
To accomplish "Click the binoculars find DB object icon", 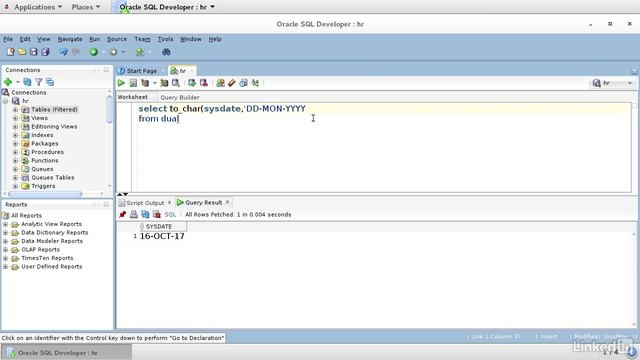I will (166, 52).
